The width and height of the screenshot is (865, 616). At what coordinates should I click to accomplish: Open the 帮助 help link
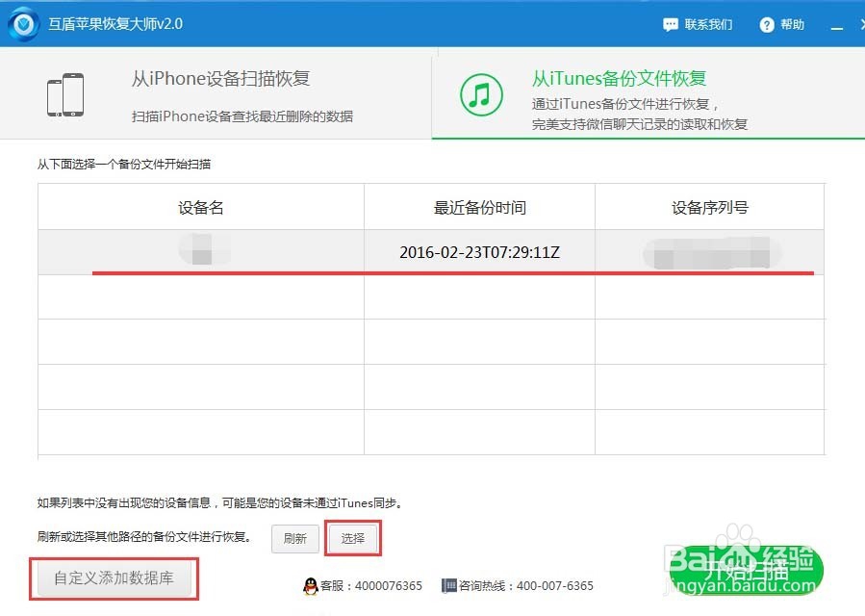[792, 25]
